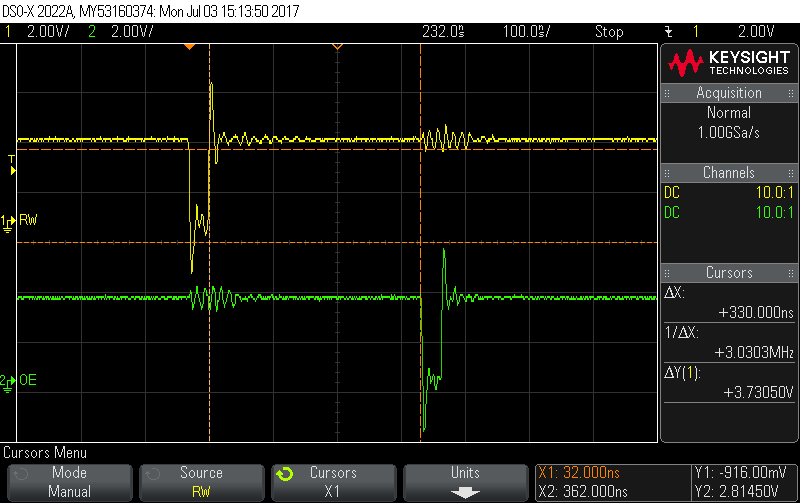Open the cursor Mode softkey
Screen dimensions: 800x503
(69, 482)
